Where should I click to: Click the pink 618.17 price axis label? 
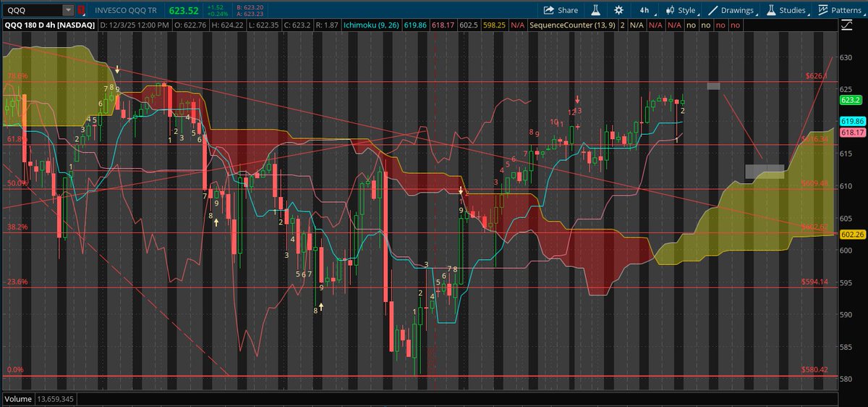click(x=851, y=133)
